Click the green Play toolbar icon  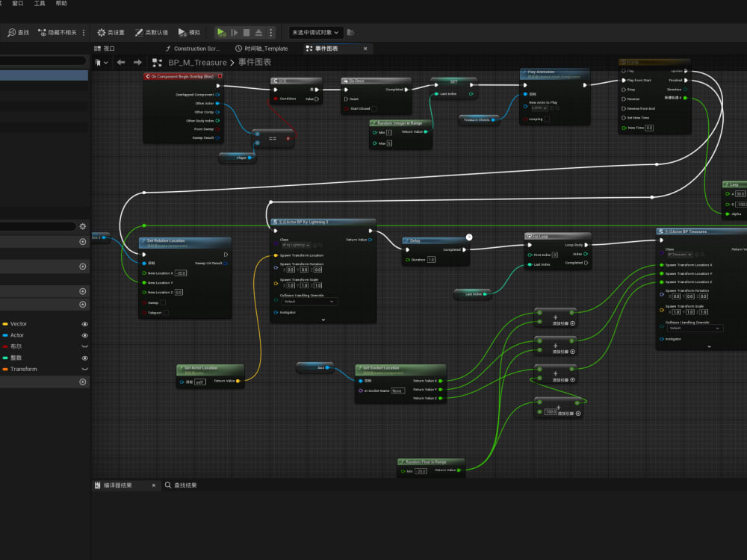click(x=220, y=32)
